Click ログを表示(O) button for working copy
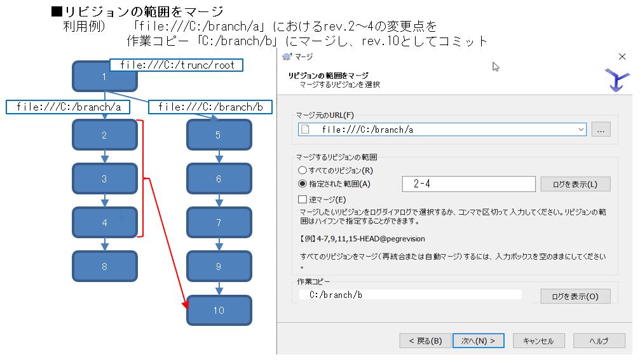This screenshot has height=364, width=640. tap(575, 296)
